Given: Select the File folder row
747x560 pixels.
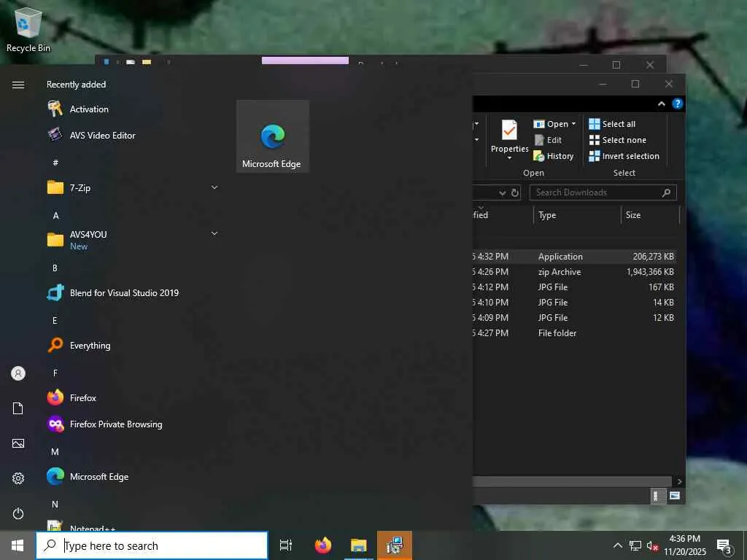Looking at the screenshot, I should click(574, 332).
